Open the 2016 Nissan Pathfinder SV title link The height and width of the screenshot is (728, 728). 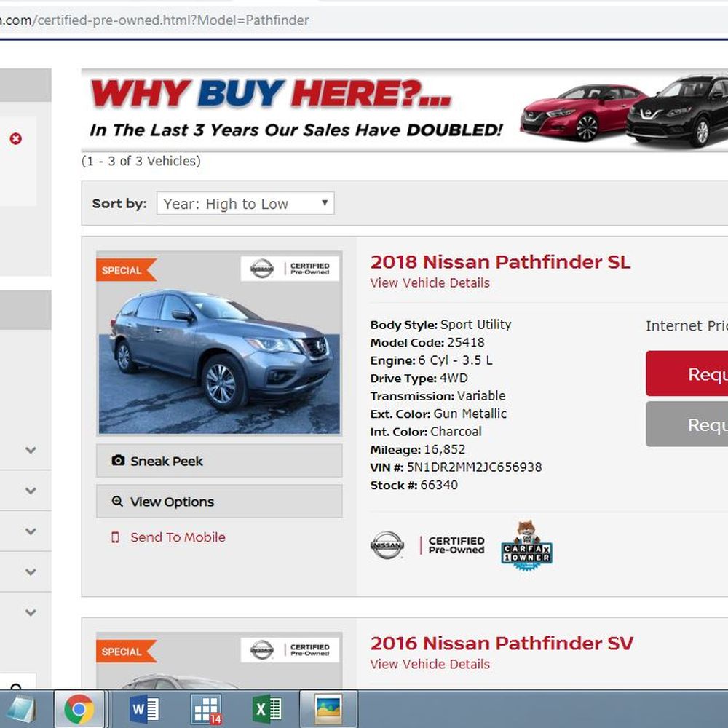[502, 643]
